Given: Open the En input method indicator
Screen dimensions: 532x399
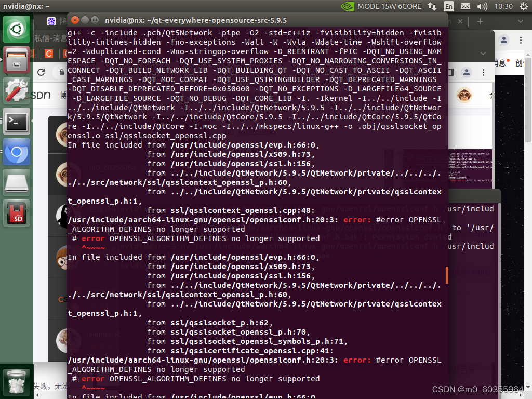Looking at the screenshot, I should (x=448, y=6).
